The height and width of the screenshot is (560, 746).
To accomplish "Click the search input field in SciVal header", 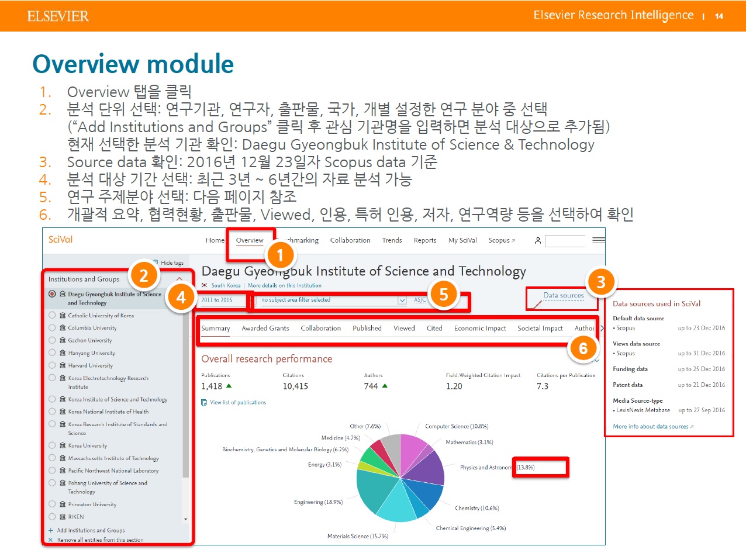I will [565, 241].
